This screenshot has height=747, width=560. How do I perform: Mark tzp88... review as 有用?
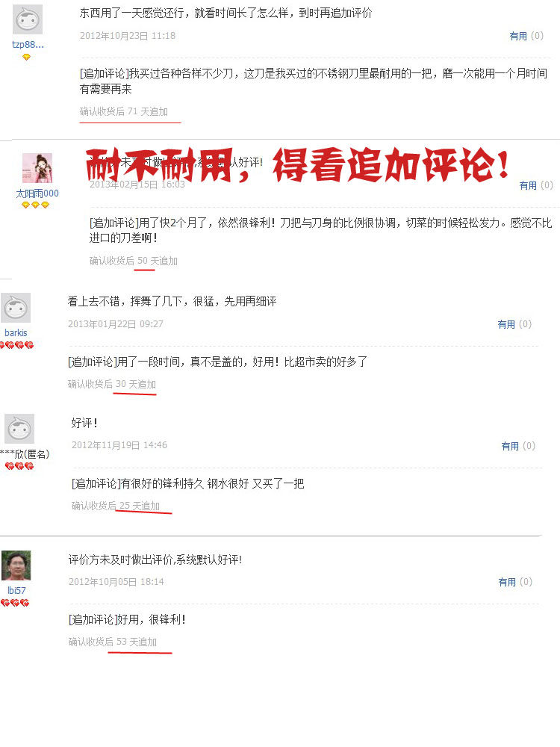pyautogui.click(x=518, y=36)
